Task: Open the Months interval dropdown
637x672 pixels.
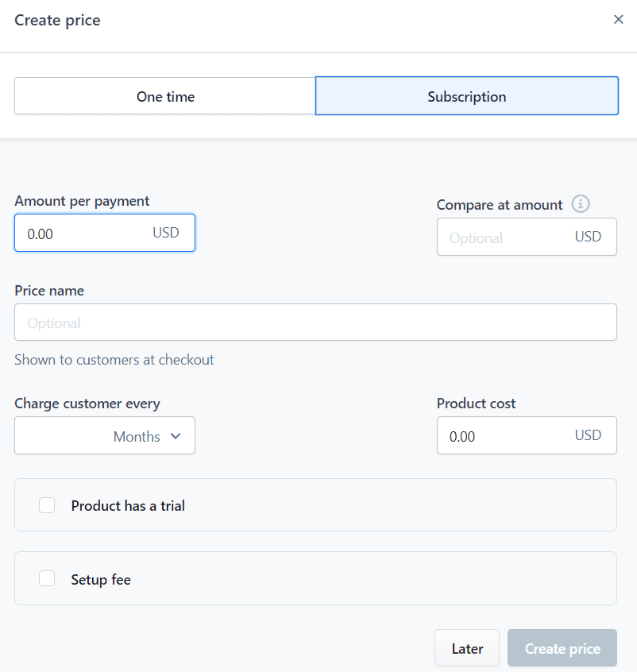Action: (x=147, y=436)
